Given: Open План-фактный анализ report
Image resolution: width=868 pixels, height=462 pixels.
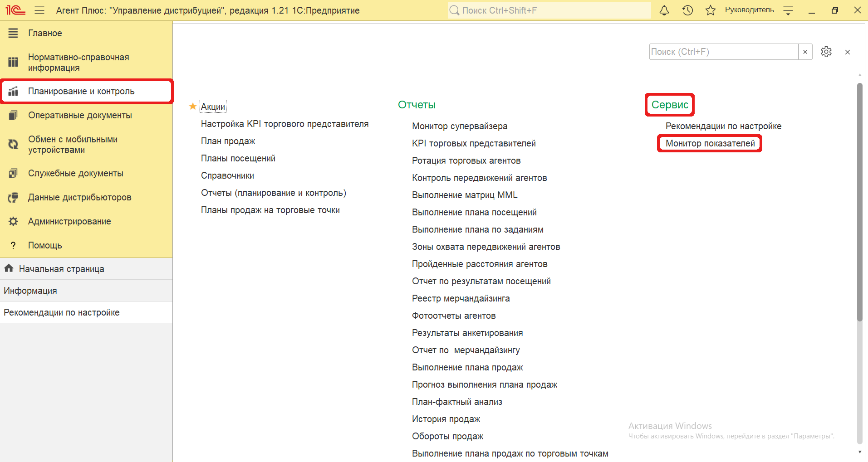Looking at the screenshot, I should tap(457, 402).
